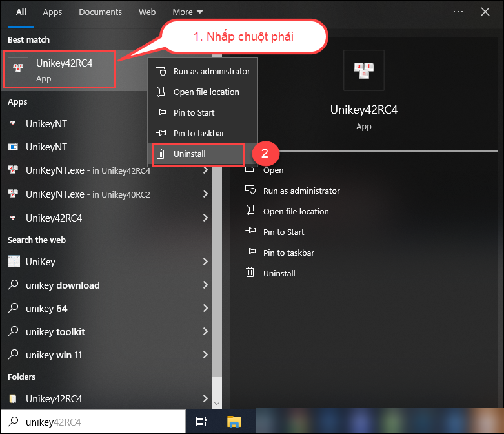Click Pin to taskbar in the preview pane
The height and width of the screenshot is (434, 504).
point(288,253)
